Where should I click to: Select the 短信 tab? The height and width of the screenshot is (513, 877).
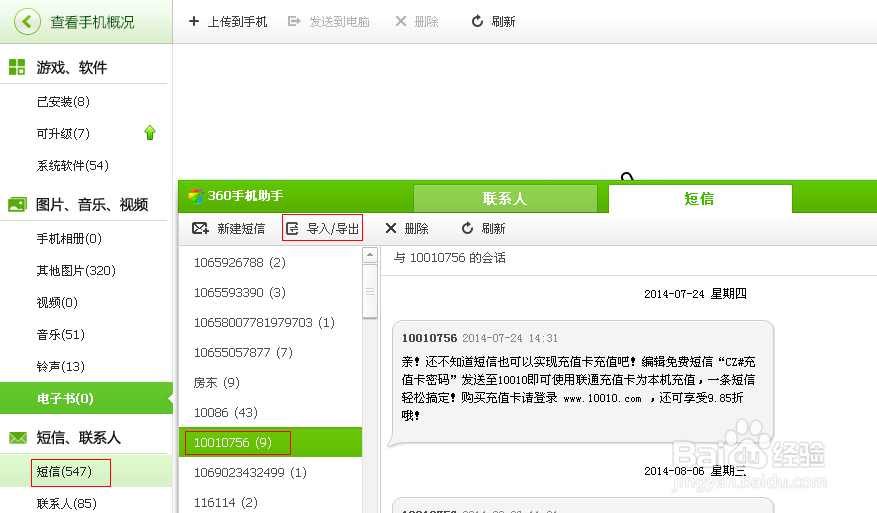click(700, 199)
